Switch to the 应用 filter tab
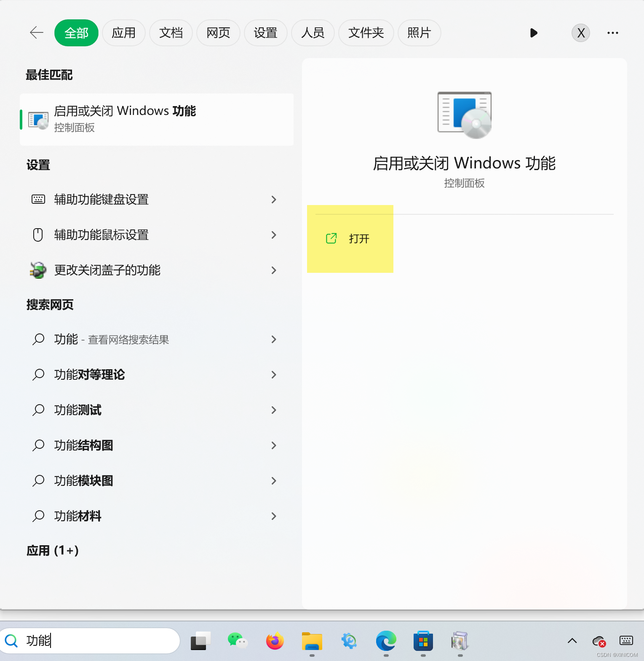644x661 pixels. 124,33
